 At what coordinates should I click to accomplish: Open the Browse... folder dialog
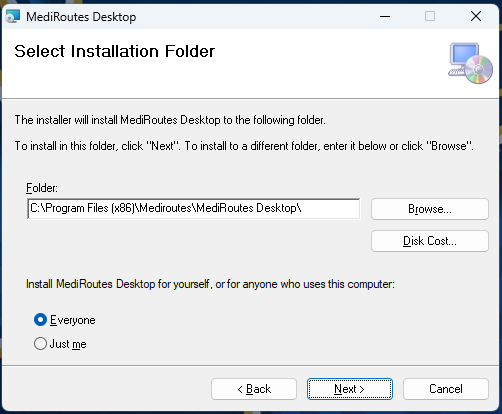click(x=430, y=209)
